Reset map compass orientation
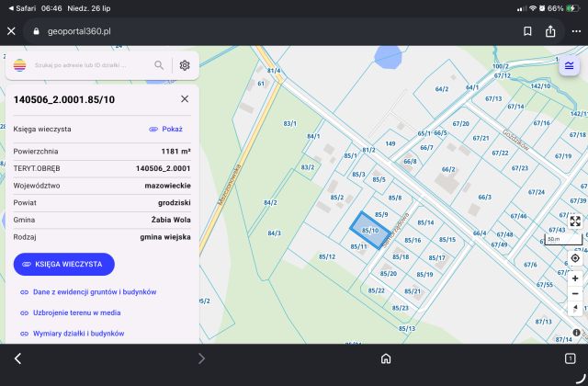This screenshot has height=386, width=588. tap(575, 309)
